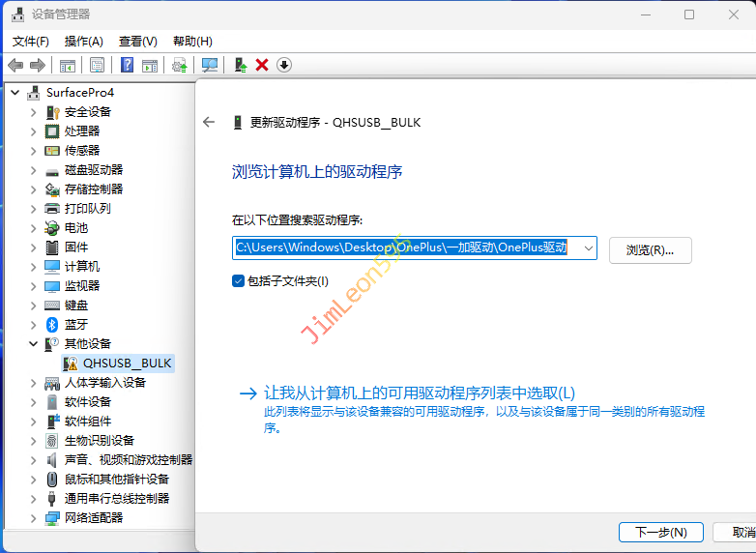Select the QHSUSB__BULK device with warning icon
The width and height of the screenshot is (756, 553).
[127, 363]
